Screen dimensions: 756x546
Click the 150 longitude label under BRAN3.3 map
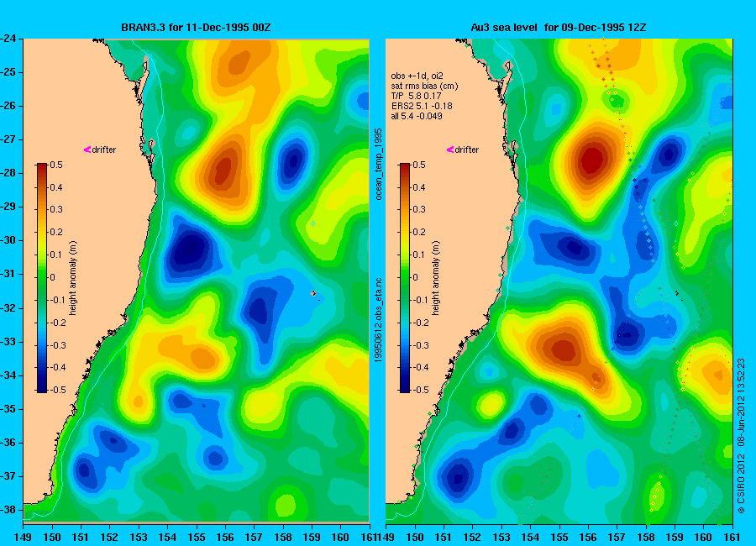point(52,538)
